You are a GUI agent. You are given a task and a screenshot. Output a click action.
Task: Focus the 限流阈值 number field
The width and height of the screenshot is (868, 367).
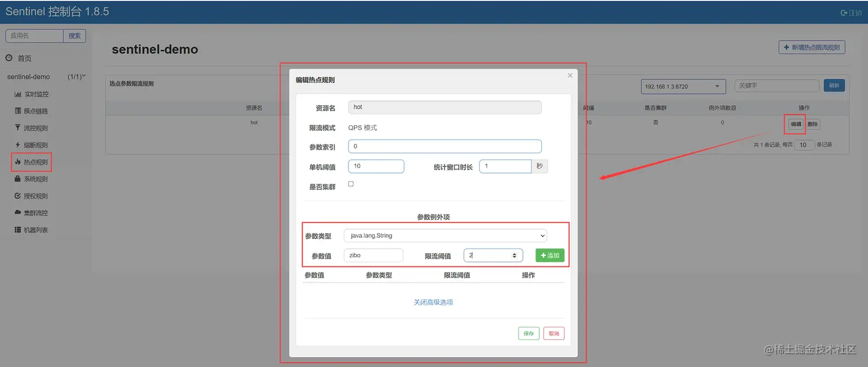(x=493, y=255)
